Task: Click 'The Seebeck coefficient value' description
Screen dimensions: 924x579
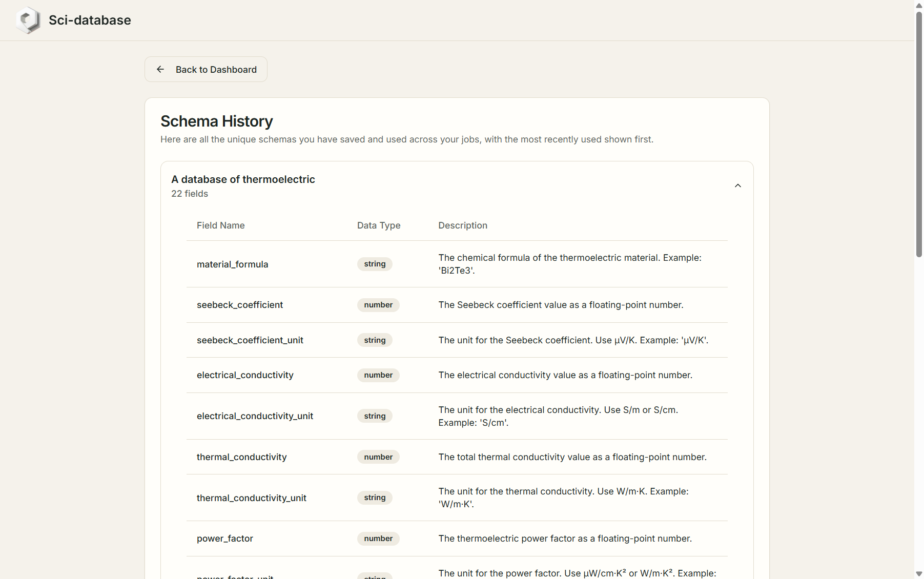Action: click(561, 305)
